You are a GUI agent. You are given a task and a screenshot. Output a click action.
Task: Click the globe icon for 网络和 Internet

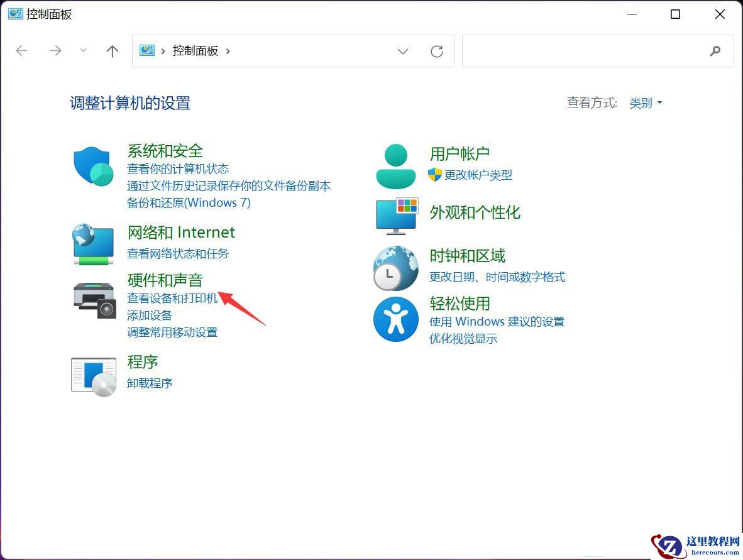(93, 244)
